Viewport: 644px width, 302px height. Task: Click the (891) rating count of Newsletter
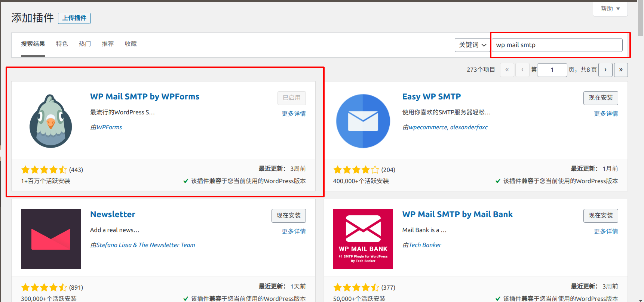[x=76, y=288]
